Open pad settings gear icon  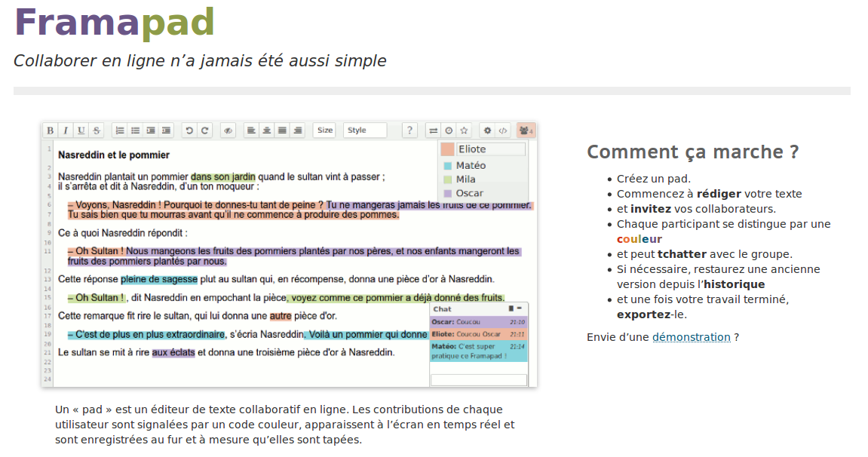(488, 130)
